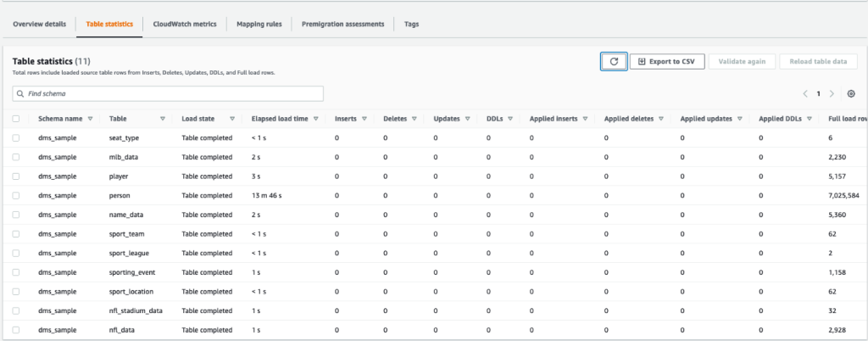Click the 3 s elapsed time for player
The image size is (868, 341).
click(x=256, y=176)
